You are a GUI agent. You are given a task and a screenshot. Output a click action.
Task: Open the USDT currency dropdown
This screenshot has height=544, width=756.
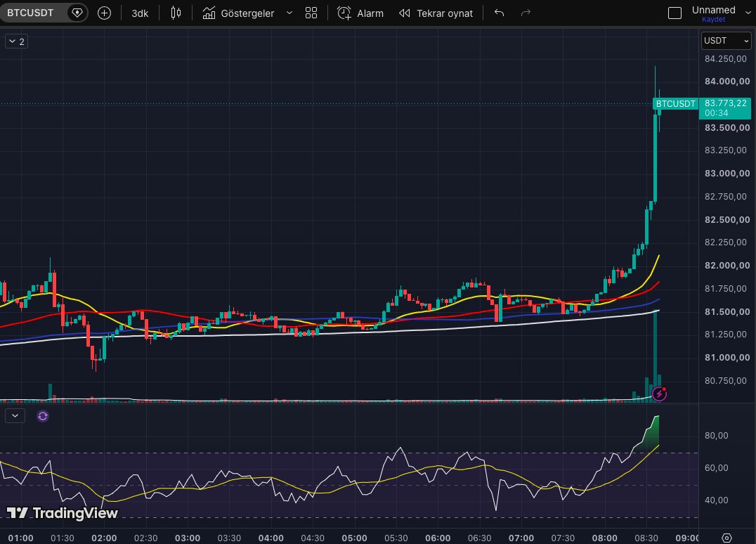pyautogui.click(x=726, y=41)
